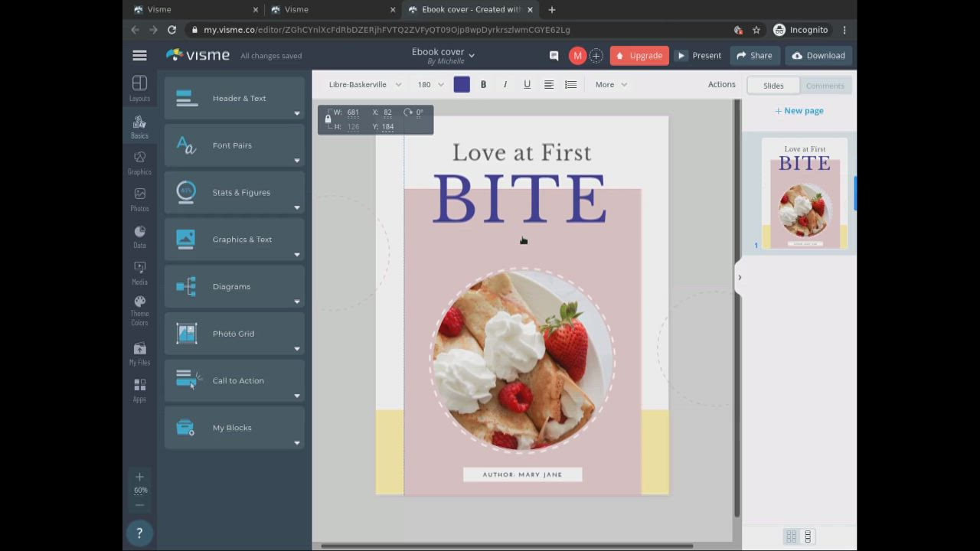Select the Slides tab

(x=773, y=86)
